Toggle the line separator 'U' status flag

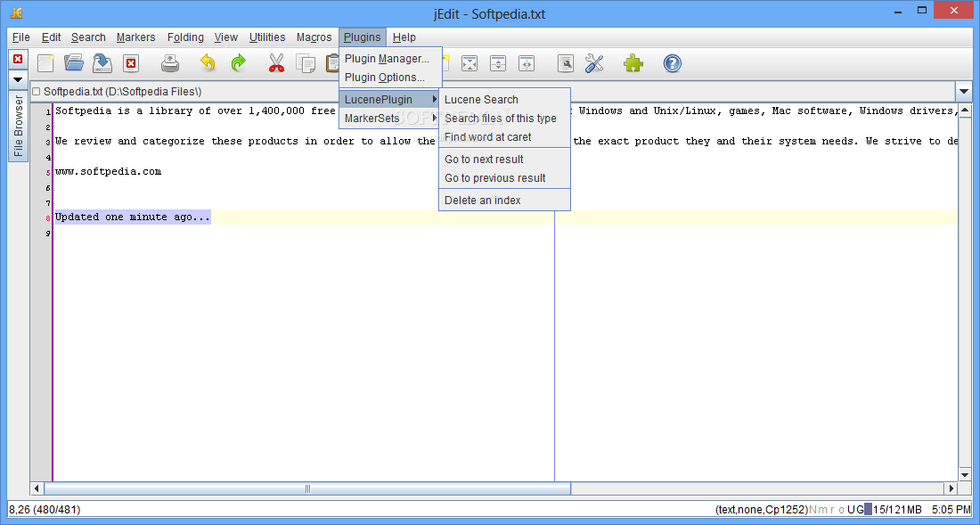click(851, 509)
